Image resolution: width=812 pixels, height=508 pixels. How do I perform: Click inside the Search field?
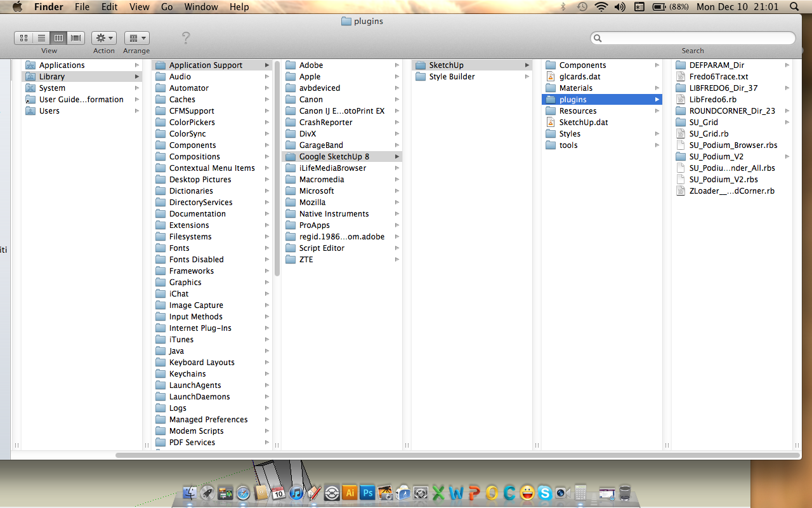695,38
